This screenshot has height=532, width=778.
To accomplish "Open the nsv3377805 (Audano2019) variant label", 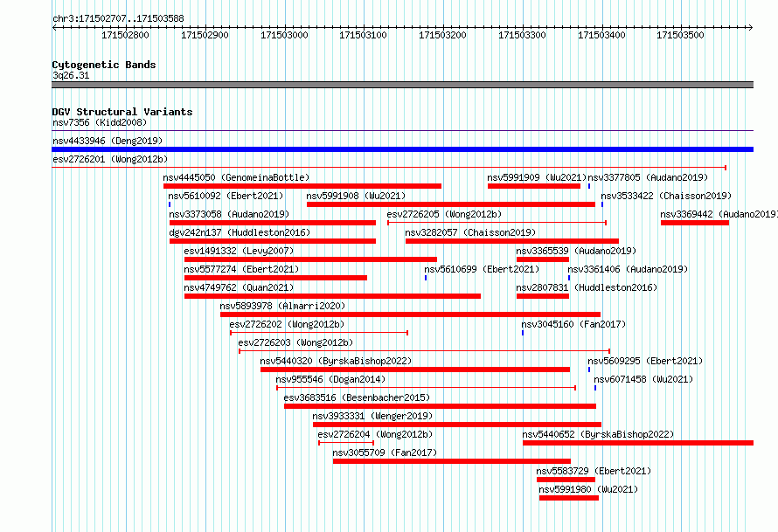I will click(x=648, y=177).
